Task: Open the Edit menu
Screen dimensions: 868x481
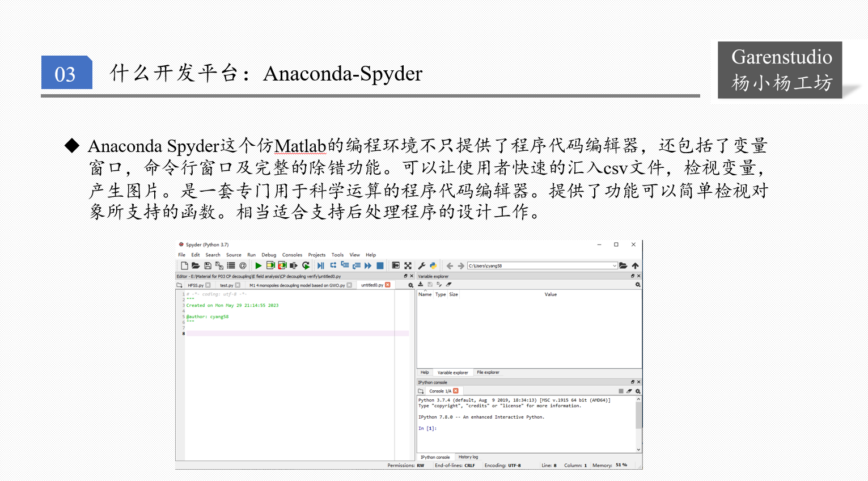Action: pyautogui.click(x=195, y=255)
